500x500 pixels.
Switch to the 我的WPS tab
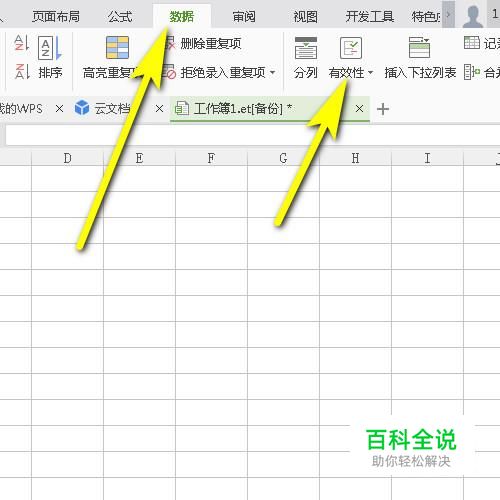coord(21,109)
